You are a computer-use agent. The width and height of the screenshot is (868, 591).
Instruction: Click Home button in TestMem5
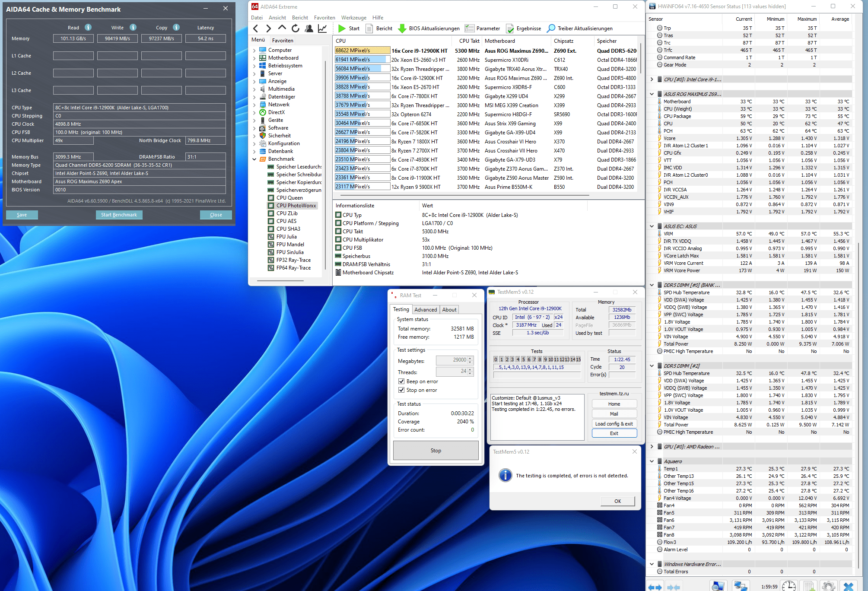(614, 404)
